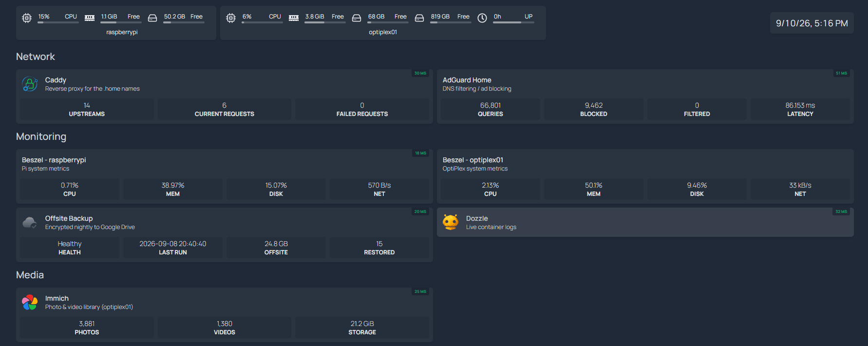Click the Offsite Backup cloud icon
This screenshot has width=868, height=346.
point(30,222)
